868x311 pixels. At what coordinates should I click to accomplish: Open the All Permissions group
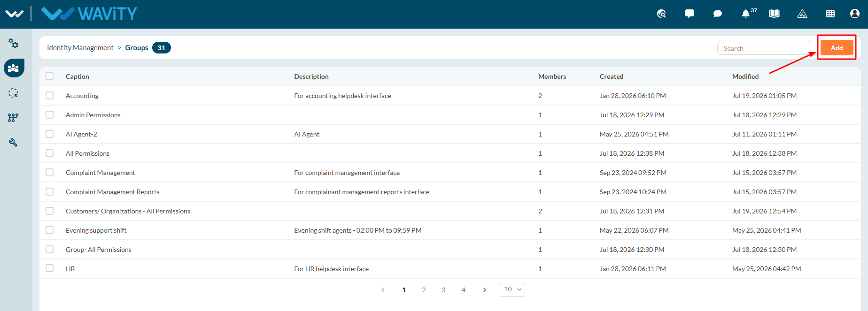click(87, 153)
